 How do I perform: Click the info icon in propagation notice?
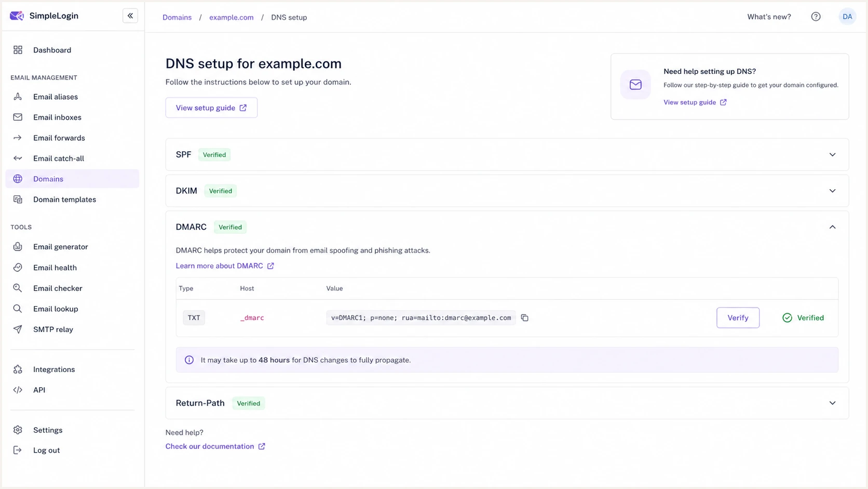pos(189,360)
